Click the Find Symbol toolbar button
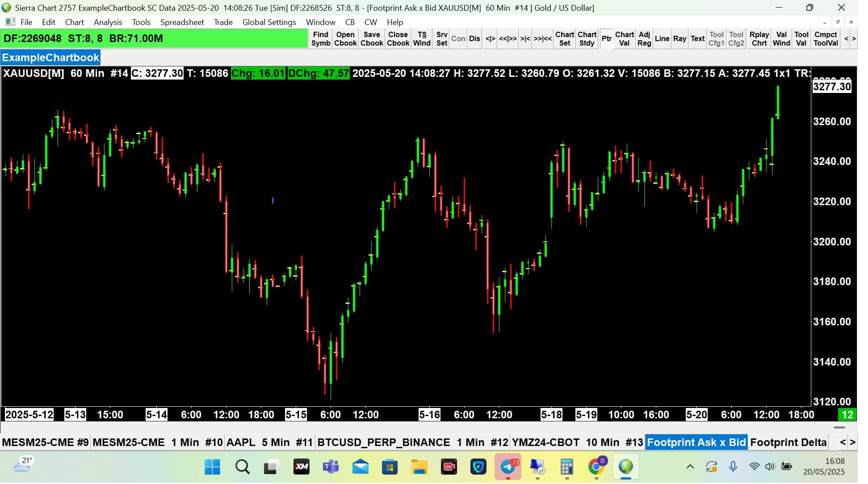Screen dimensions: 868x484 [320, 39]
